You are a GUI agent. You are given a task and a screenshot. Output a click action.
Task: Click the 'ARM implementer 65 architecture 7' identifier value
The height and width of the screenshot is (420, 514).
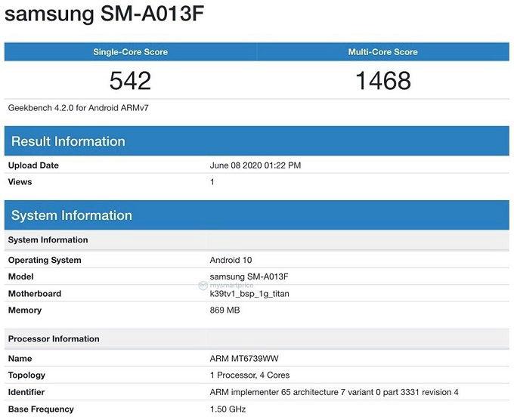pyautogui.click(x=334, y=392)
